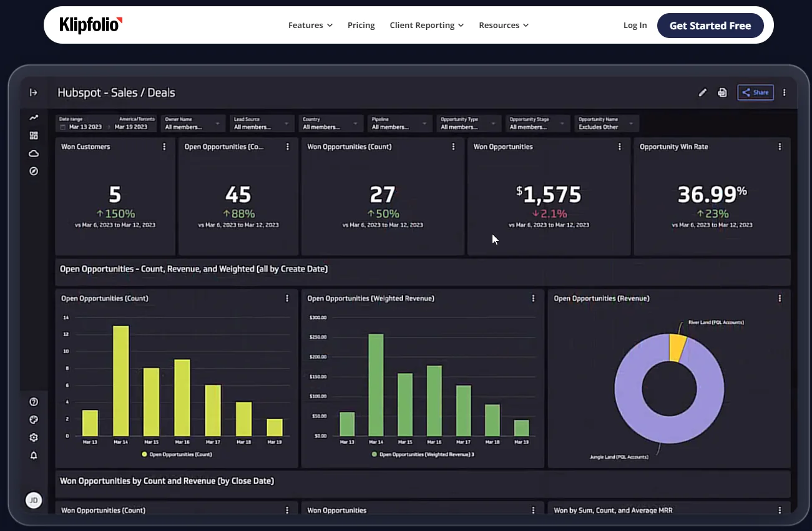Open the compass explore sidebar icon
Viewport: 812px width, 531px height.
(x=34, y=171)
